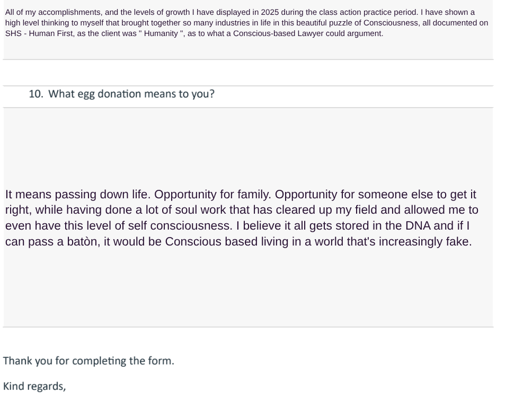
Task: Click the "Thank you for completing the form." line
Action: (x=88, y=361)
